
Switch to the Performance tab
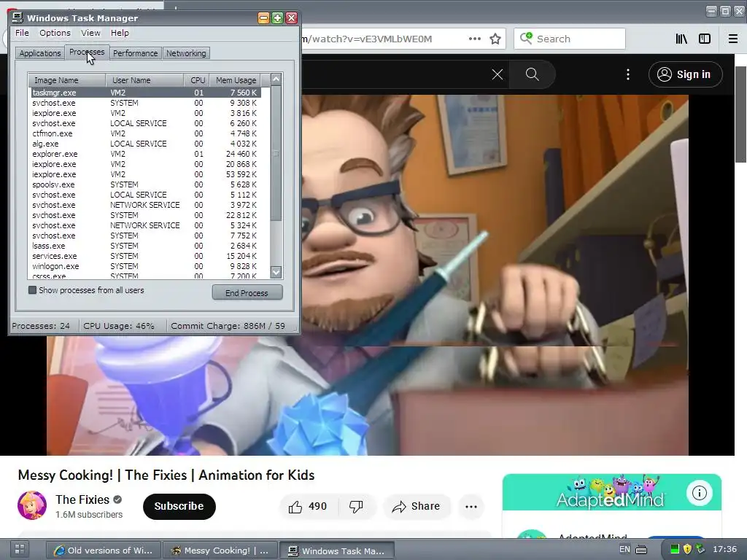(x=135, y=53)
